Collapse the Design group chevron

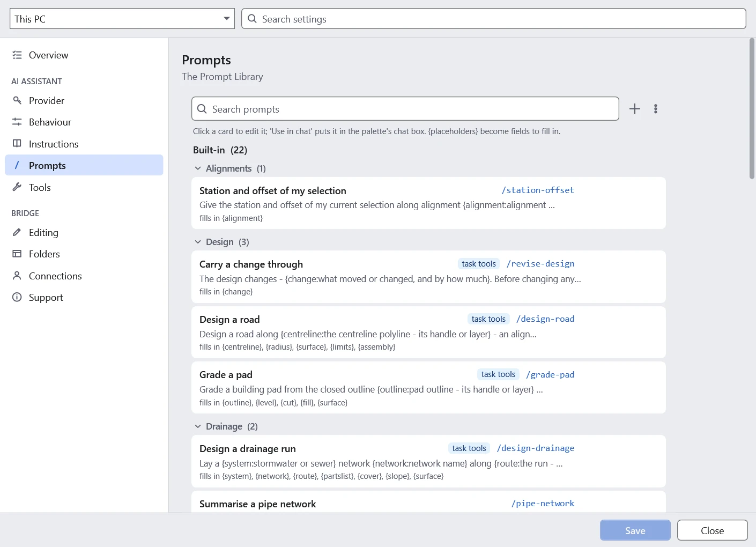coord(198,242)
